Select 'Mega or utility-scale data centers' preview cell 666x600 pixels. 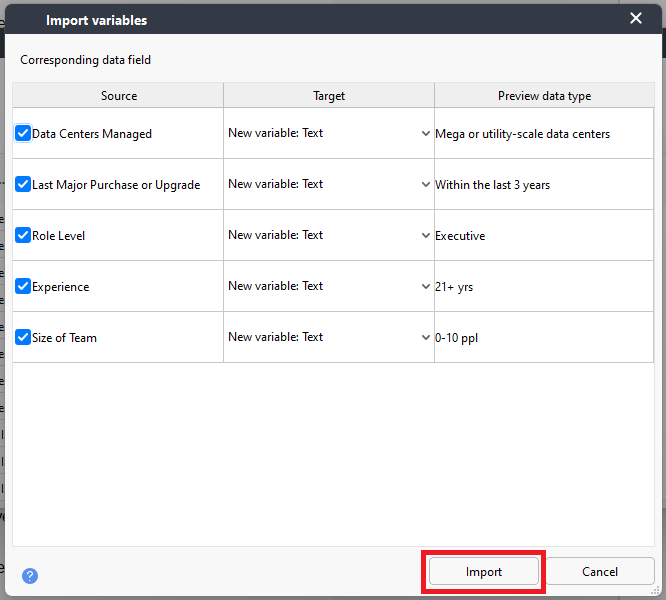point(544,134)
